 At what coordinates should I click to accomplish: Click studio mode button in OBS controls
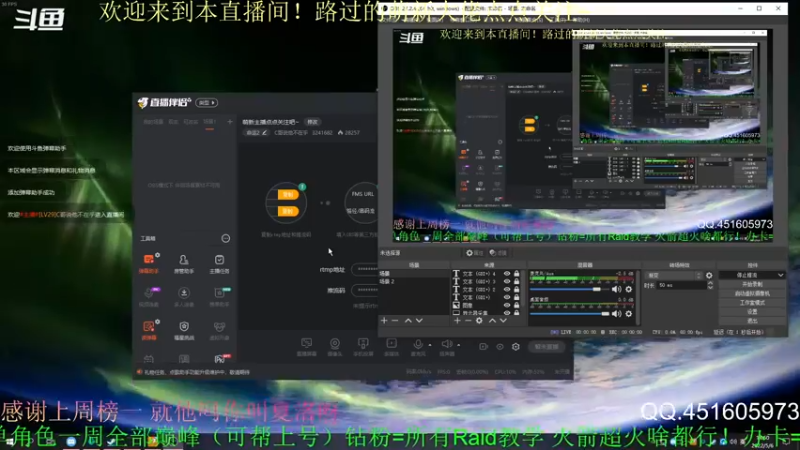tap(752, 303)
